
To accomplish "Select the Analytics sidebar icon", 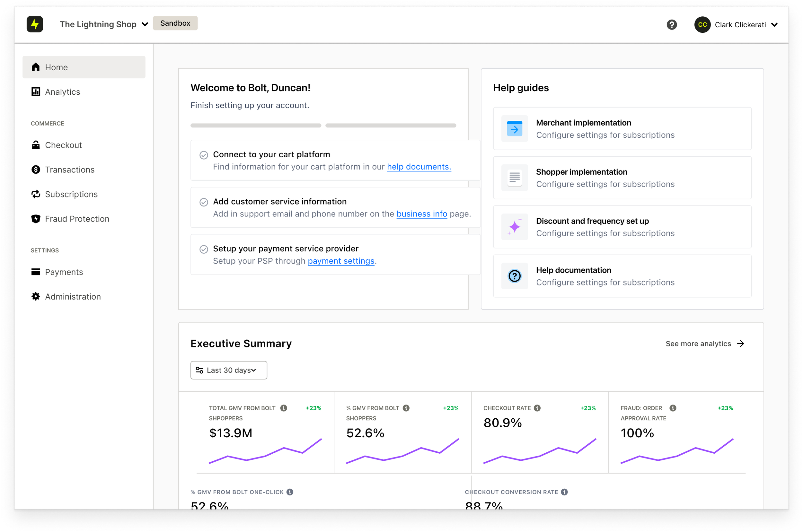I will (36, 92).
